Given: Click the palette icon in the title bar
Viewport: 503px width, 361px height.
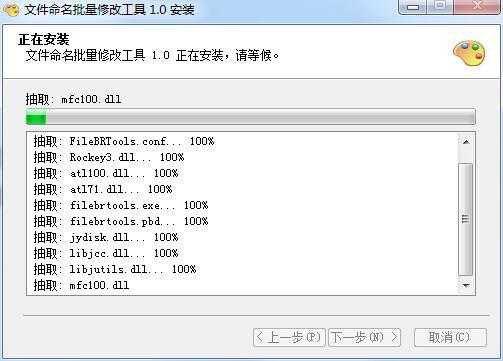Looking at the screenshot, I should coord(11,9).
